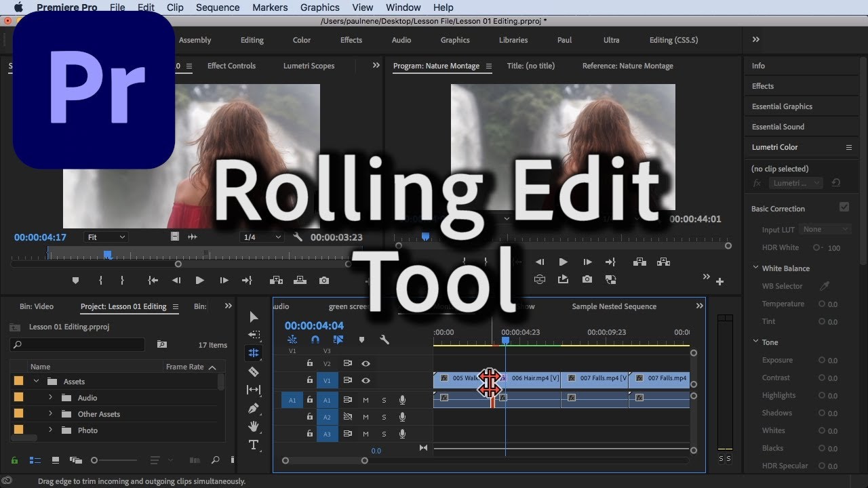Toggle project writable green lock
The height and width of the screenshot is (488, 868).
click(14, 460)
